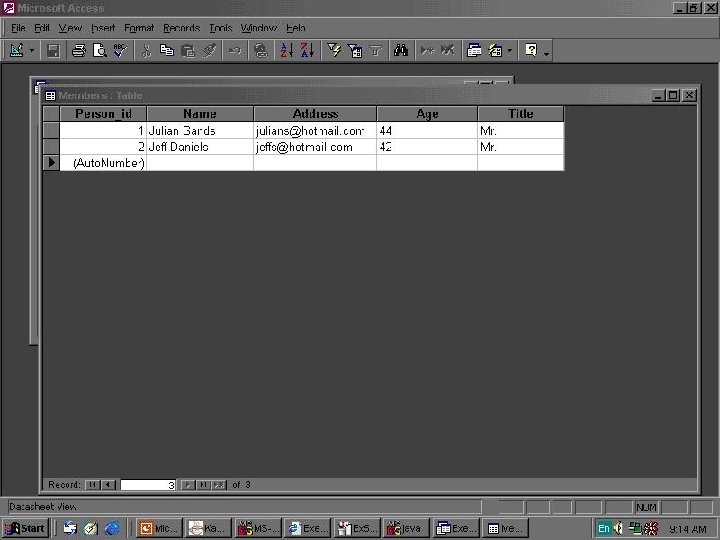The image size is (720, 540).
Task: Open the Records menu
Action: 181,28
